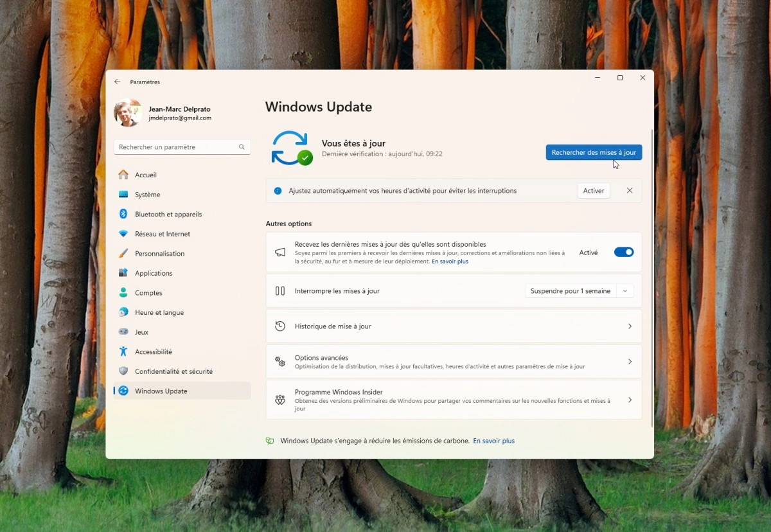Click the Confidentialité et sécurité shield icon
The image size is (771, 532).
(x=123, y=371)
